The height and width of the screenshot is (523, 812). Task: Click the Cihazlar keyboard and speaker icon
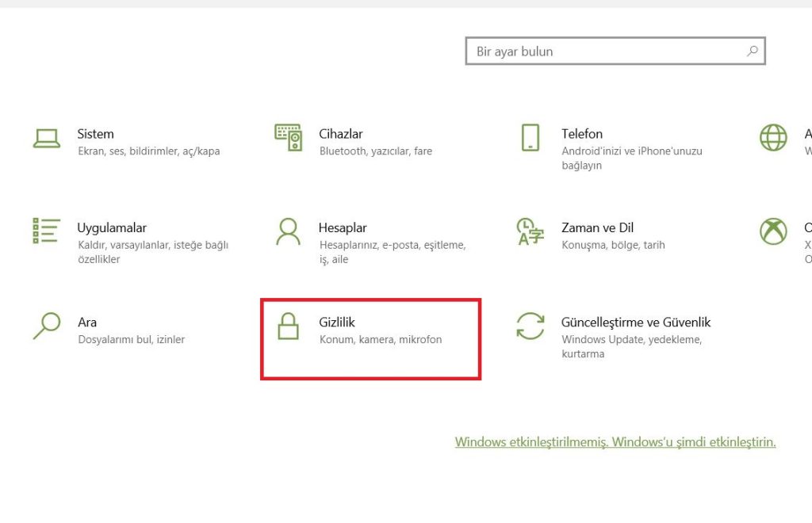[x=288, y=137]
